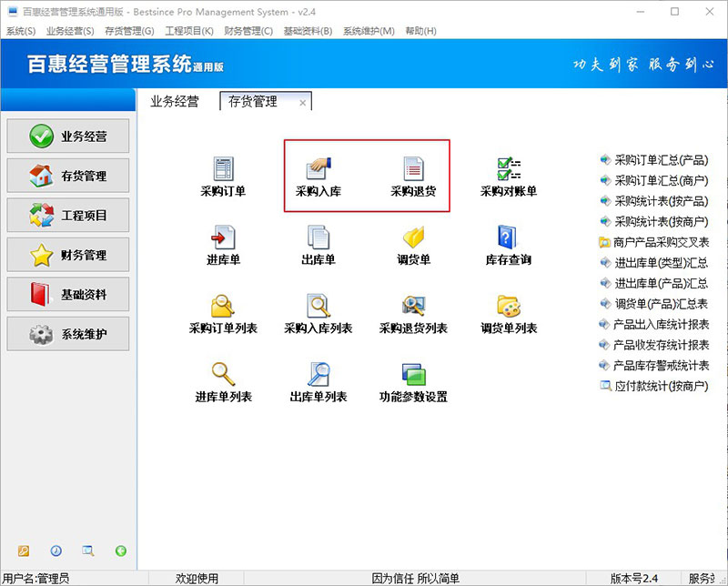
Task: Open report 调货单(产品)汇总表
Action: (x=654, y=304)
